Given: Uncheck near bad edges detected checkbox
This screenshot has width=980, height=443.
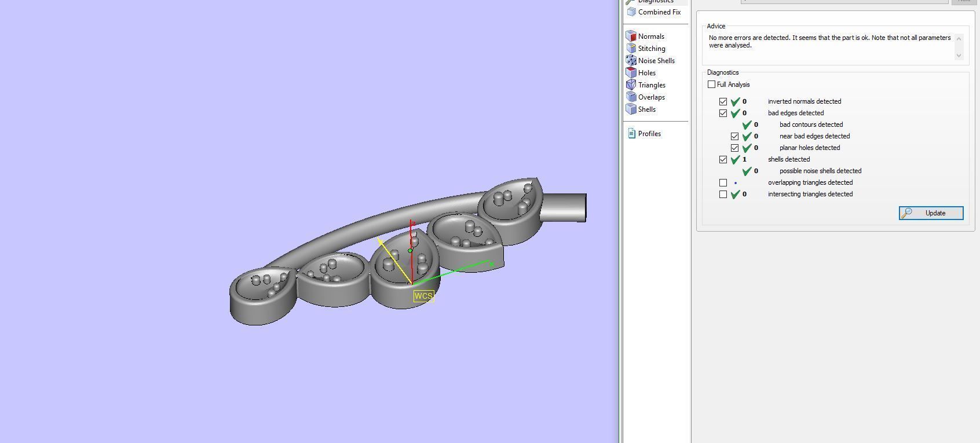Looking at the screenshot, I should [x=734, y=136].
